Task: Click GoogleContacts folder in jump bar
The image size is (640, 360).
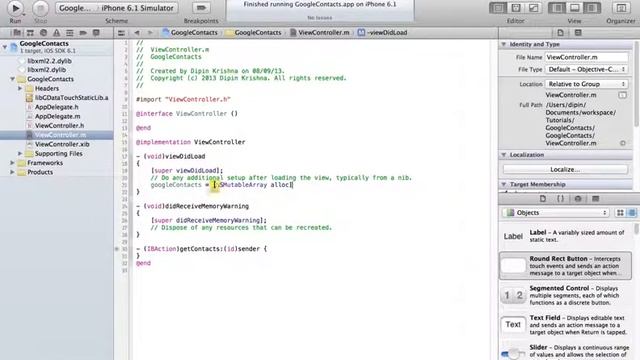Action: click(x=253, y=33)
